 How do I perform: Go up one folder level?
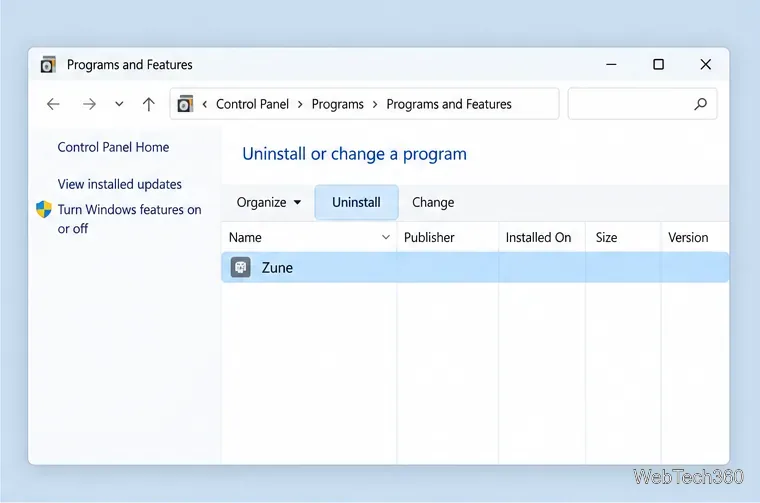coord(149,104)
